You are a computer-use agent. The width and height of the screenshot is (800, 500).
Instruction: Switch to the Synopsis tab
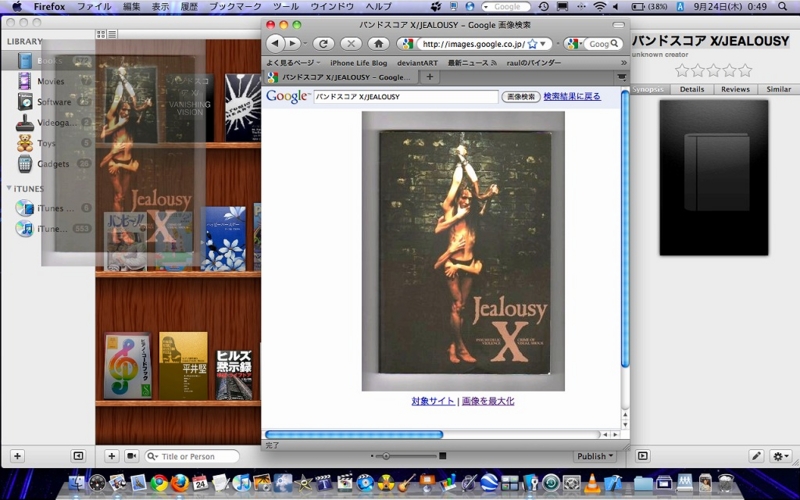[x=648, y=89]
